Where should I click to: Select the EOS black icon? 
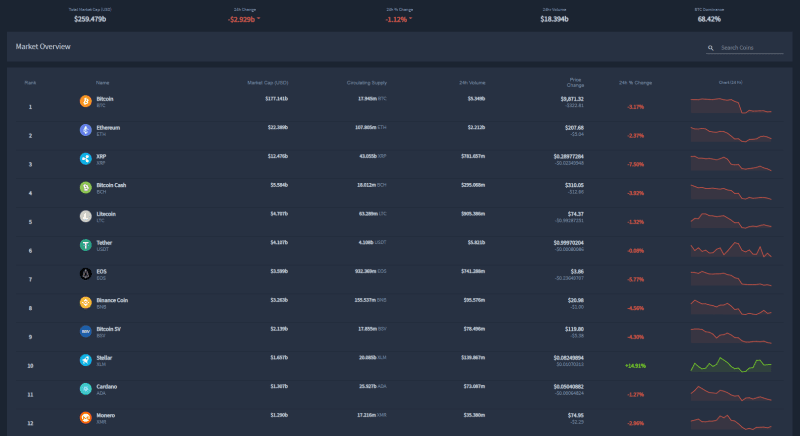pyautogui.click(x=85, y=273)
